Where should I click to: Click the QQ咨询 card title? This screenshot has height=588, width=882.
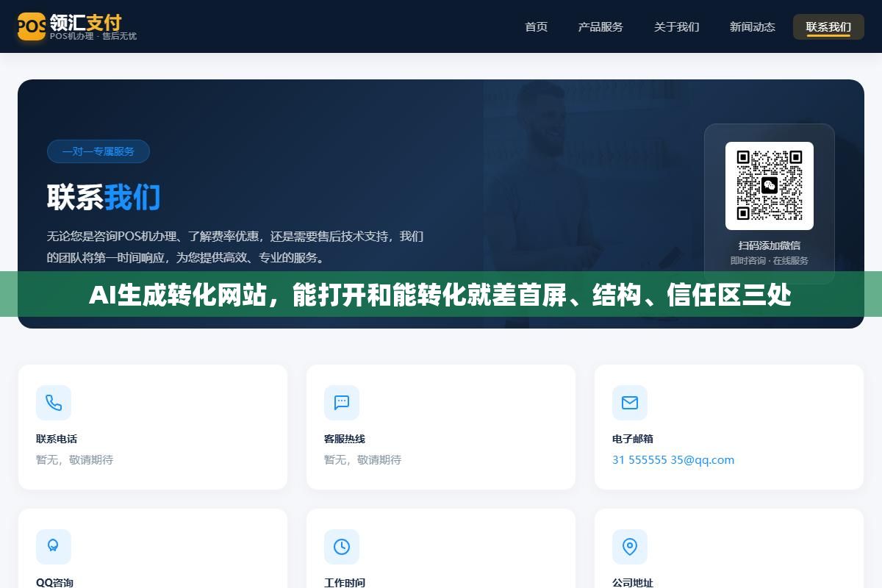click(x=55, y=582)
